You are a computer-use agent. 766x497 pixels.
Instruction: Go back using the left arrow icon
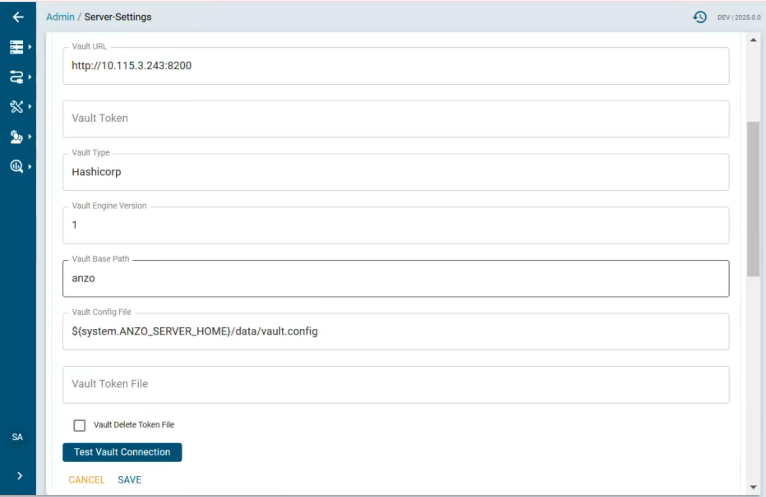coord(18,17)
